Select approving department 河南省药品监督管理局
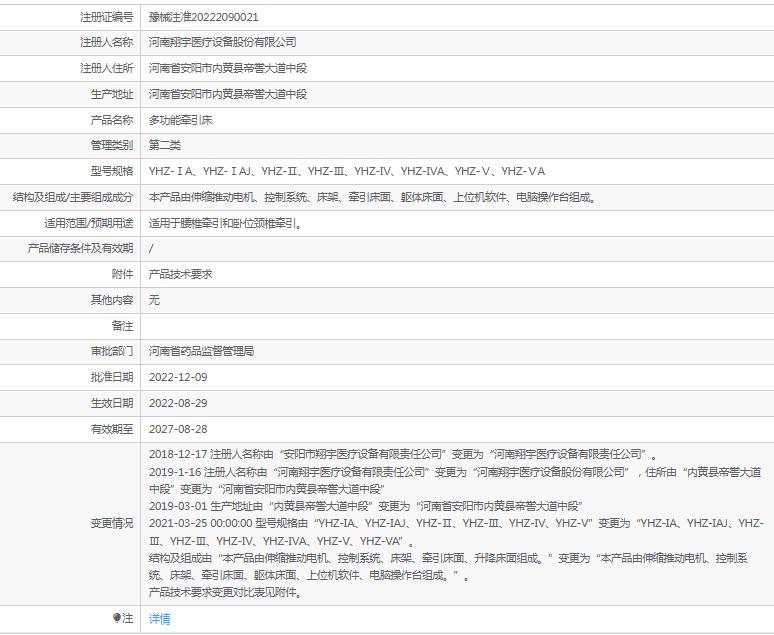The height and width of the screenshot is (635, 774). click(x=201, y=352)
